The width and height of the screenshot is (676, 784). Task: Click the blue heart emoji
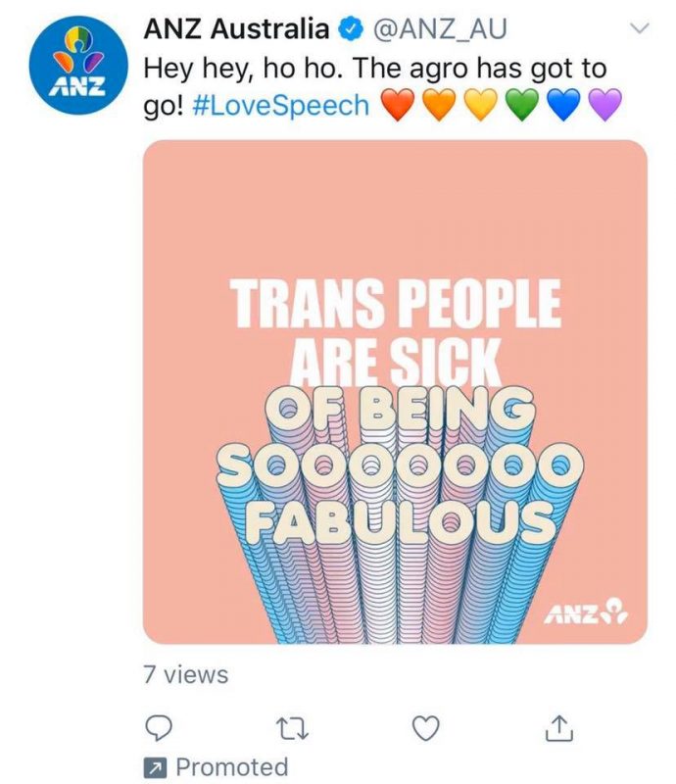pos(564,105)
